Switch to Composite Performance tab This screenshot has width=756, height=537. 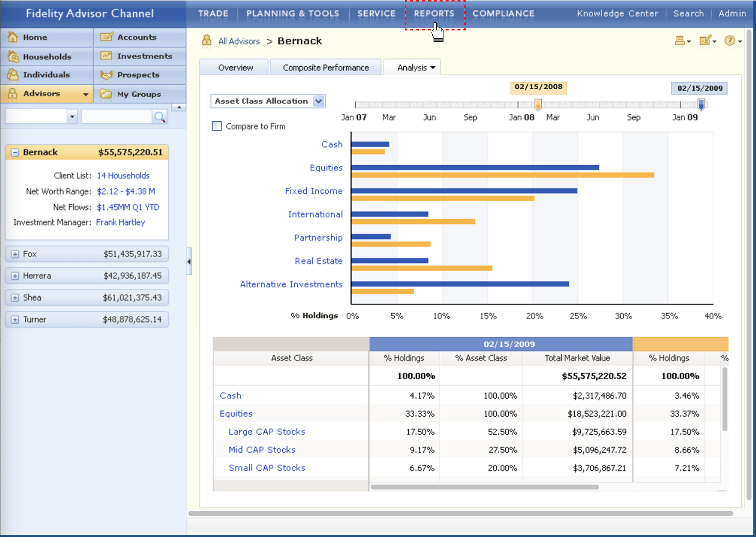point(326,68)
